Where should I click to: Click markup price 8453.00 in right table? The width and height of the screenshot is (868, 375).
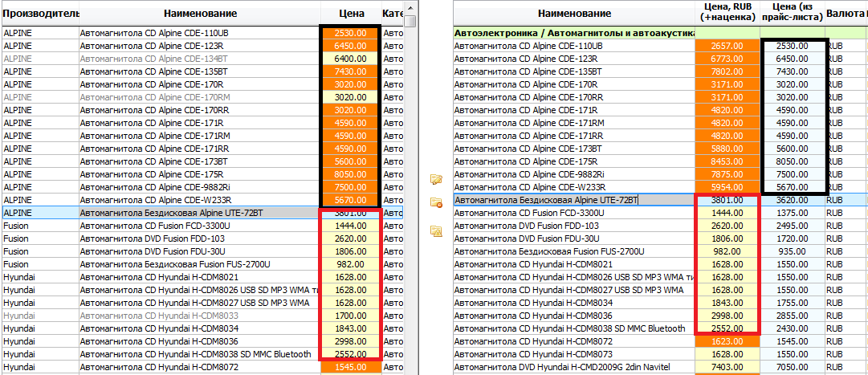click(728, 161)
